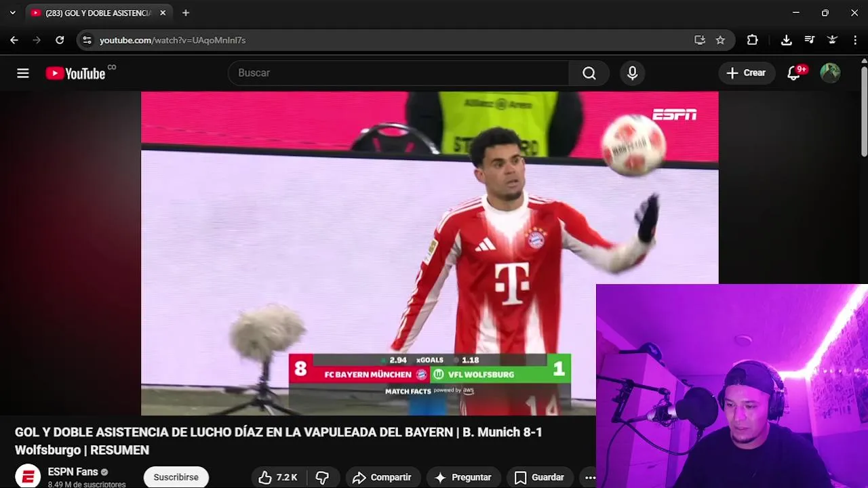Open the browser downloads icon
Screen dimensions: 868x488
pos(786,40)
